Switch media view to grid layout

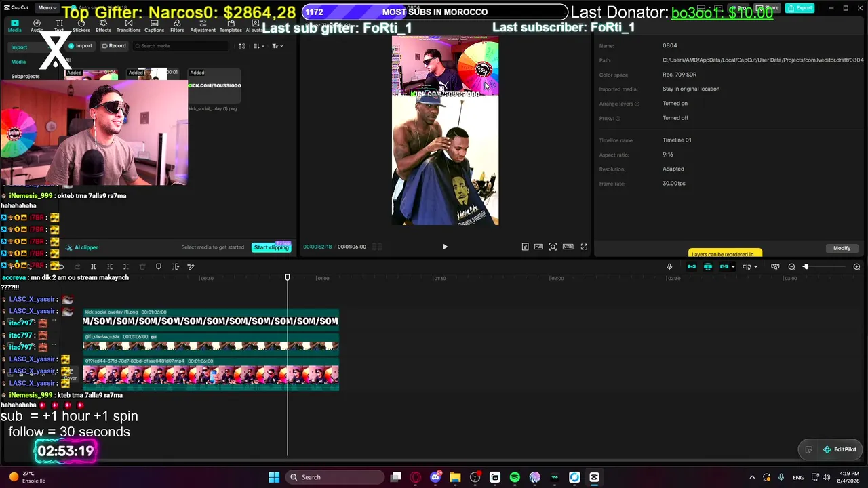click(x=241, y=46)
